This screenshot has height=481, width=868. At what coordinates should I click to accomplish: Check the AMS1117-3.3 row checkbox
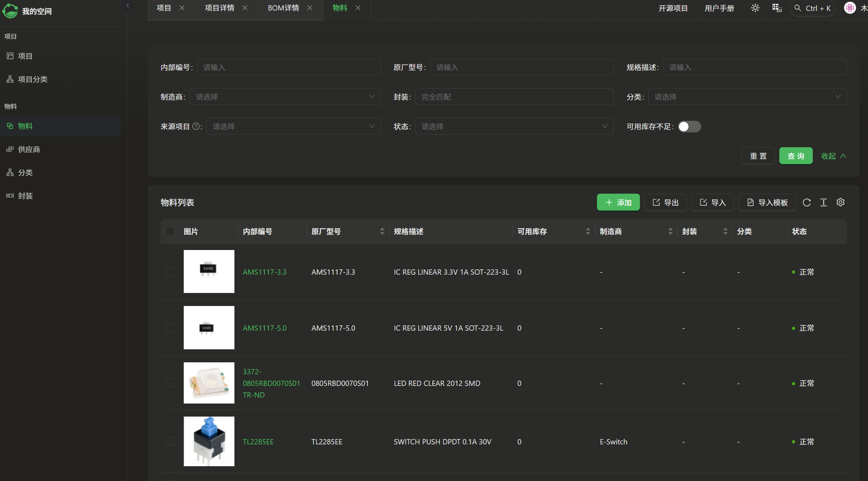click(170, 271)
